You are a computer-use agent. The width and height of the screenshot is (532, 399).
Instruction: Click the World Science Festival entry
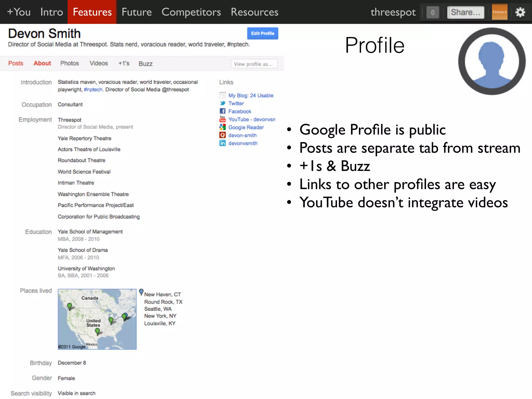pyautogui.click(x=84, y=172)
